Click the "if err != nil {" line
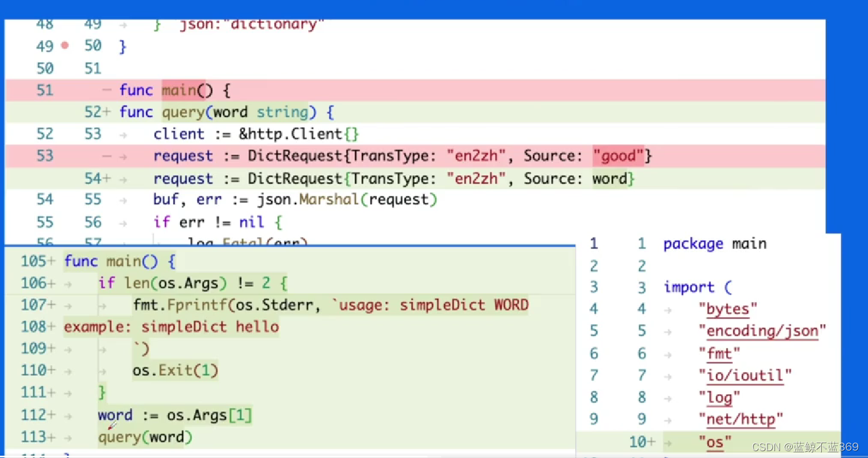Viewport: 868px width, 458px height. 217,222
